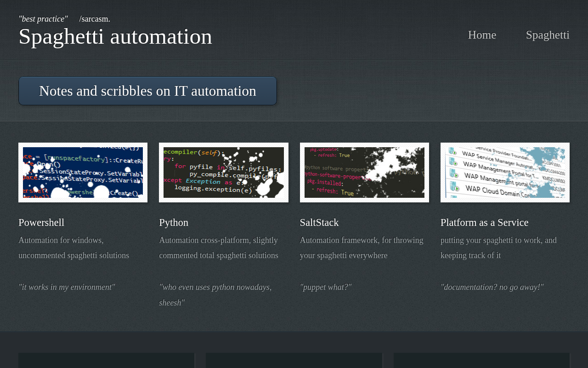Open the Python code thumbnail
The image size is (588, 368).
pos(224,172)
